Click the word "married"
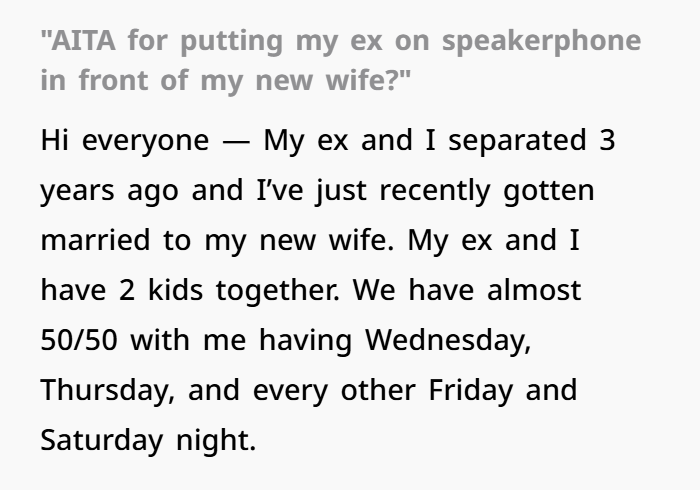The image size is (700, 490). coord(95,240)
